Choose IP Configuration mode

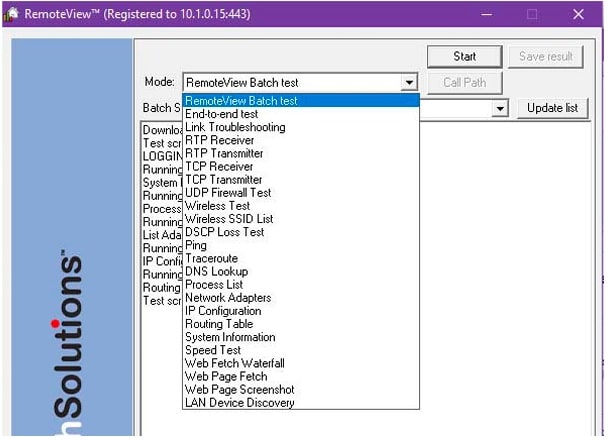[301, 311]
